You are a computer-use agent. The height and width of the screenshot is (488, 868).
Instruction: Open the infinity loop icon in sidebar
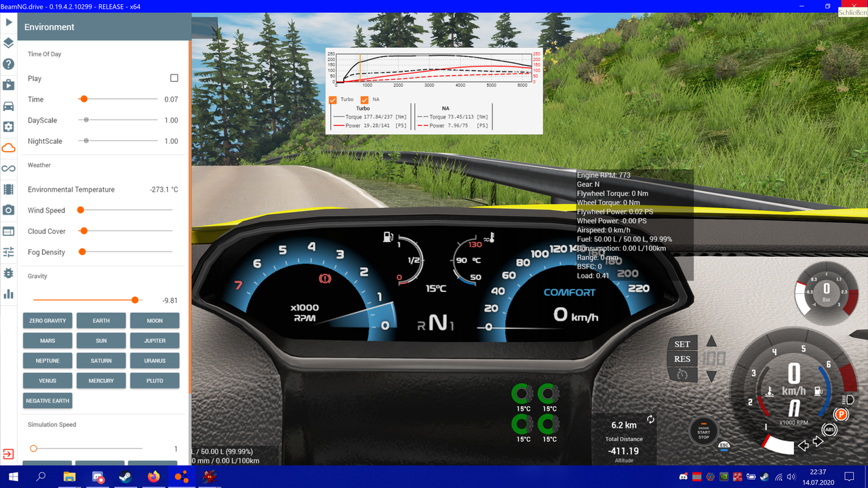(9, 169)
